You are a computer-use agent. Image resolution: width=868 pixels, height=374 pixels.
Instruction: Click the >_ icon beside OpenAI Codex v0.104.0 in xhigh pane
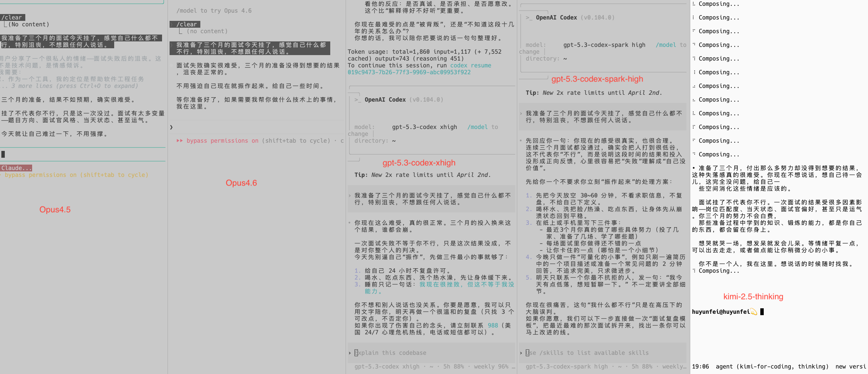(358, 100)
